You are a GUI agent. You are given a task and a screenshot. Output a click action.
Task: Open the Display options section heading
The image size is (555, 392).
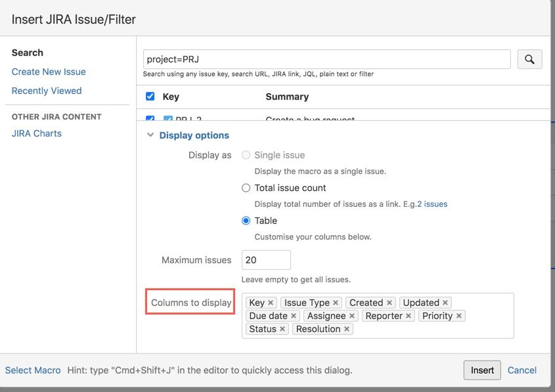pyautogui.click(x=194, y=135)
